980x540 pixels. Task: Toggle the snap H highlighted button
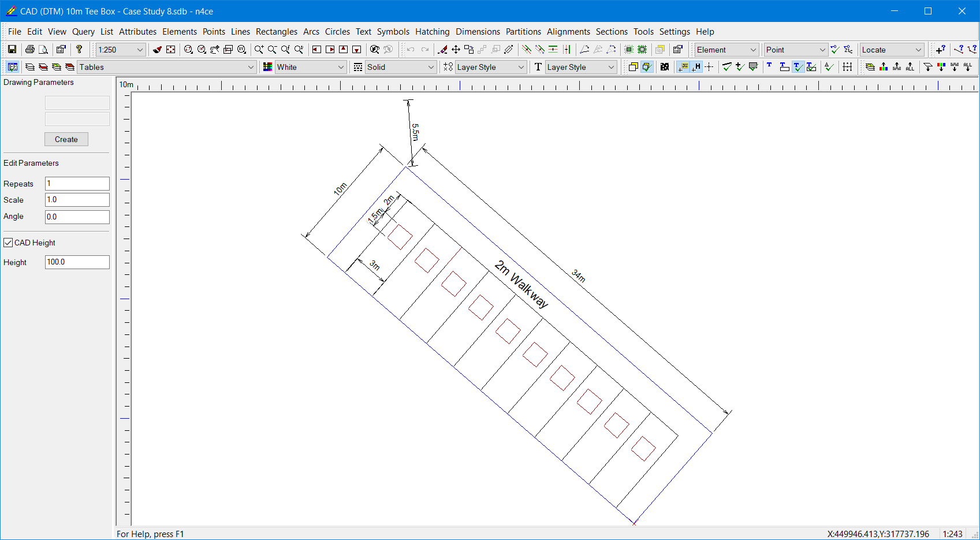coord(696,67)
